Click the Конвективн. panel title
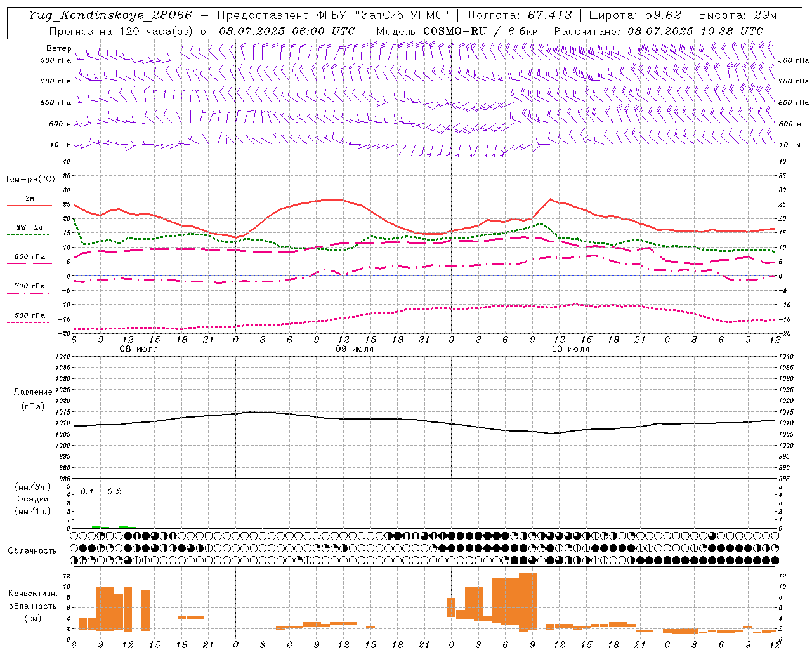 (32, 594)
